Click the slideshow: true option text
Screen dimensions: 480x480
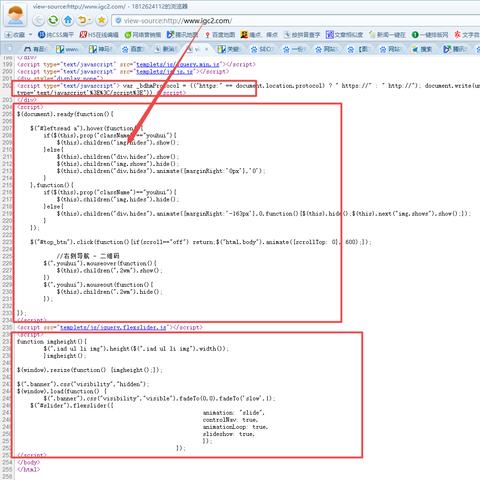[229, 434]
